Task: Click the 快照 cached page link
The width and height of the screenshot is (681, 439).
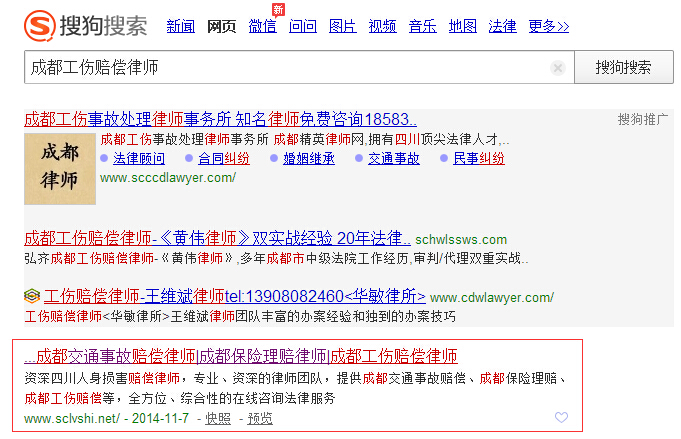Action: pyautogui.click(x=218, y=418)
